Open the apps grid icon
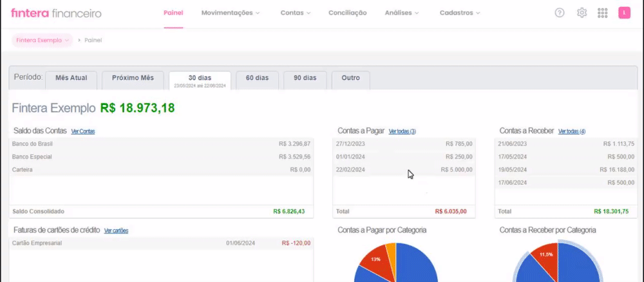This screenshot has height=282, width=644. [x=603, y=13]
